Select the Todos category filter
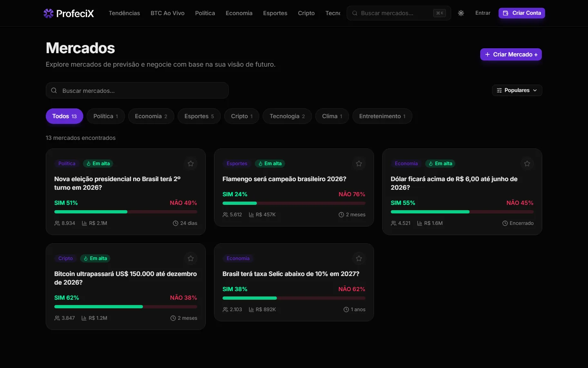 coord(65,116)
